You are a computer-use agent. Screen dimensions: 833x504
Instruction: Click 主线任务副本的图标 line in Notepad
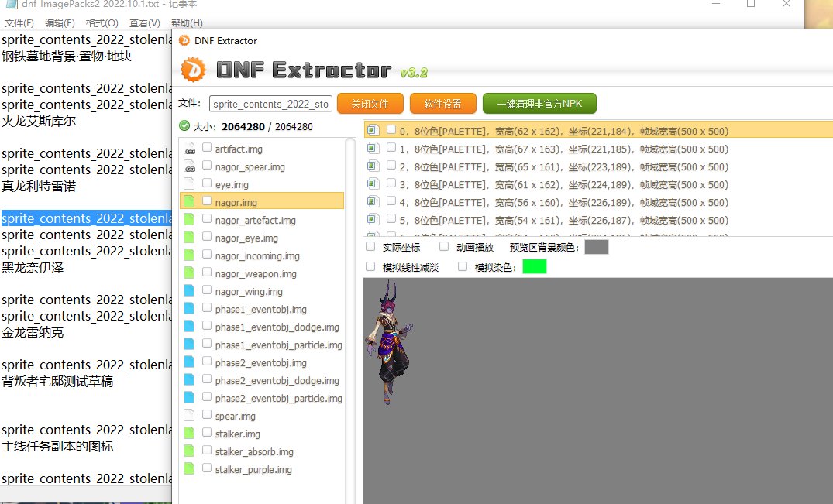tap(57, 446)
